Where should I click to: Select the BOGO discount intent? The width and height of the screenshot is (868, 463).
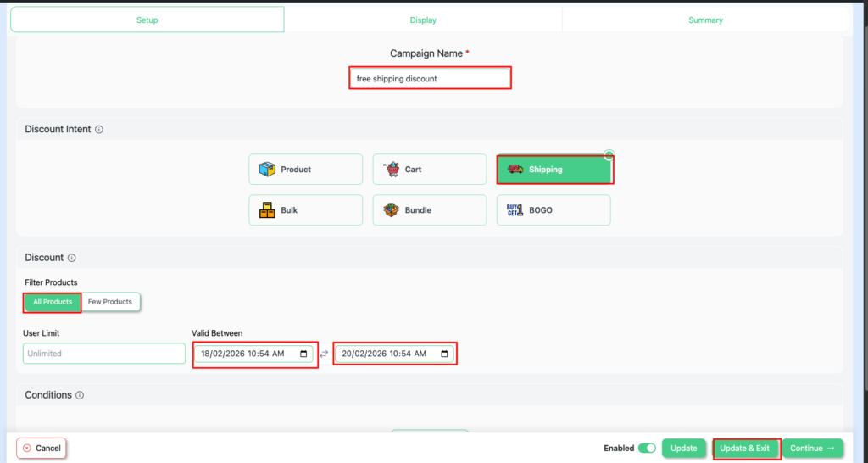click(x=554, y=210)
